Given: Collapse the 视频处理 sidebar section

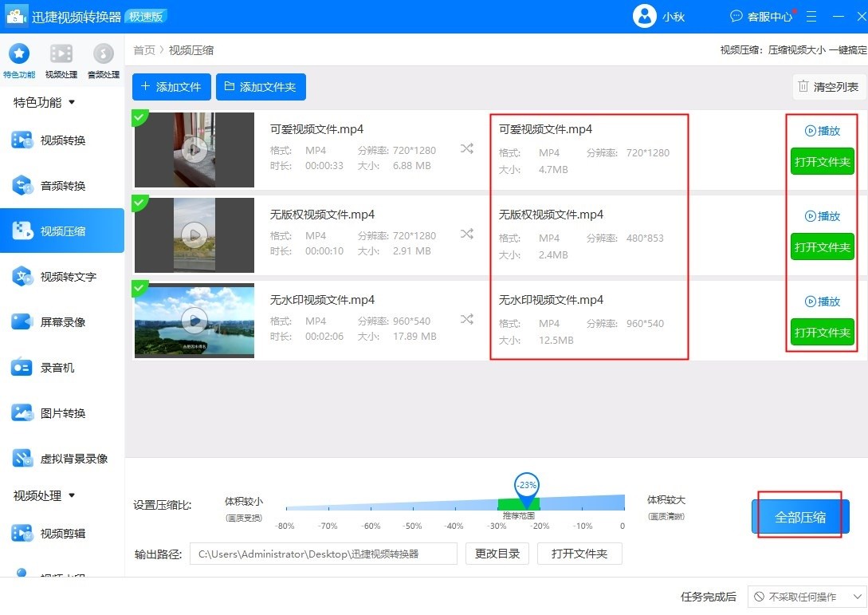Looking at the screenshot, I should click(x=72, y=495).
